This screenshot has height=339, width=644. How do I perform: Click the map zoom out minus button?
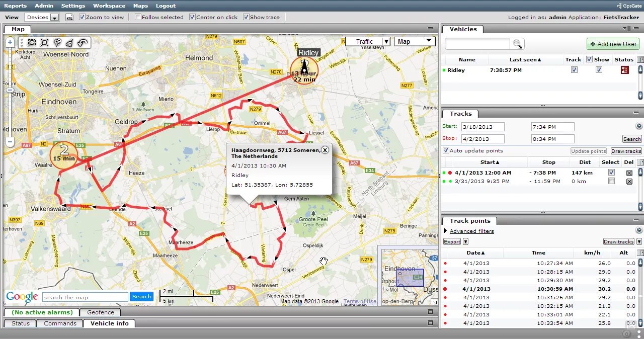pyautogui.click(x=10, y=142)
